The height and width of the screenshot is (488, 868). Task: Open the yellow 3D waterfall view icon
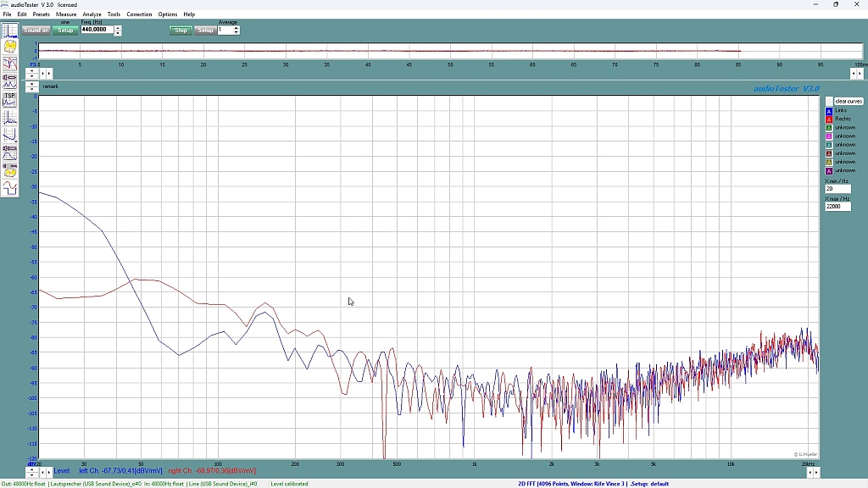(10, 47)
